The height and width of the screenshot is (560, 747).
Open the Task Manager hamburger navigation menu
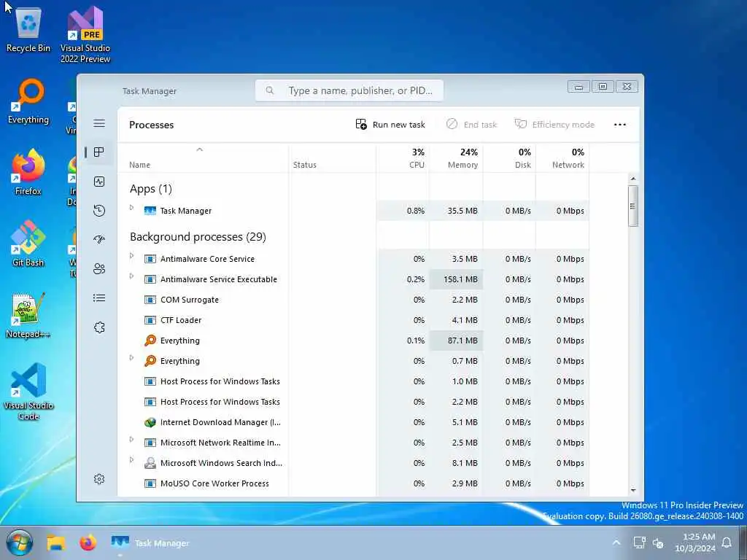click(99, 123)
